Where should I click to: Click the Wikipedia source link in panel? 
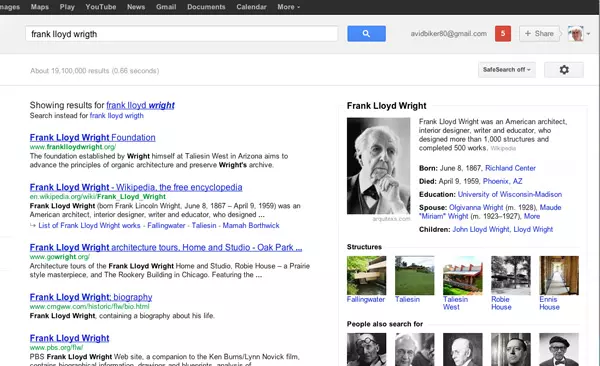coord(503,148)
